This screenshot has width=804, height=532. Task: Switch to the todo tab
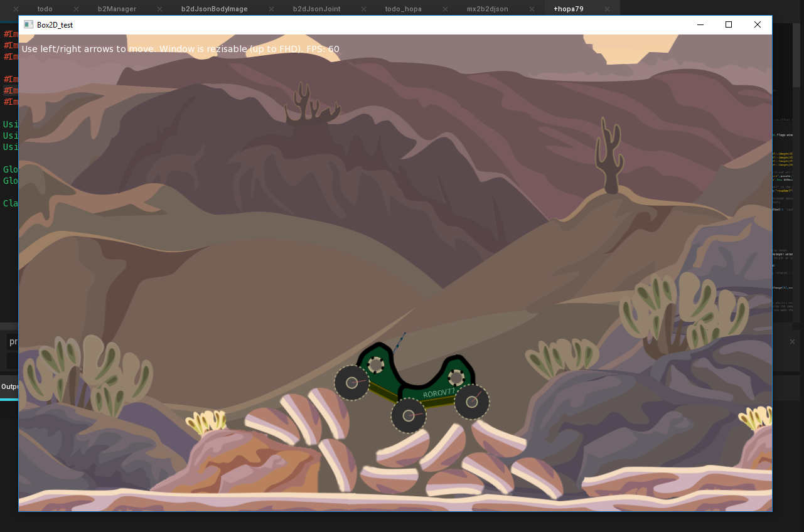point(45,9)
